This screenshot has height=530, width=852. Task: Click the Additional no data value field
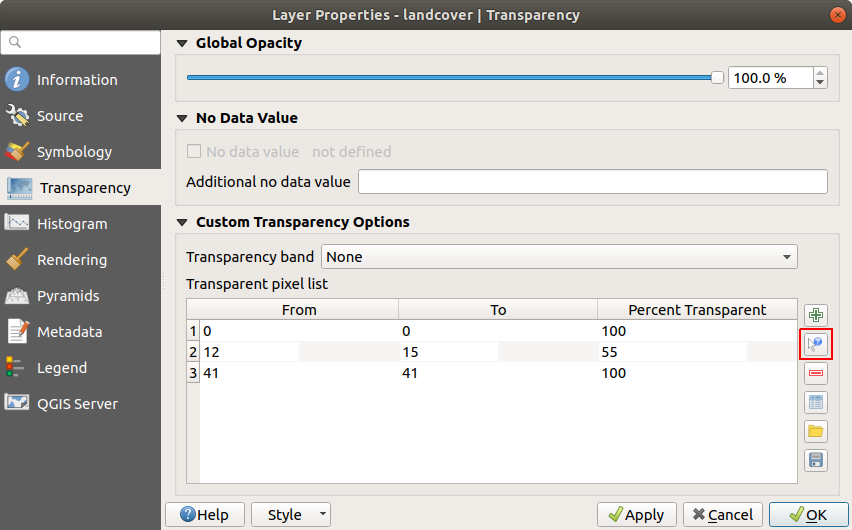coord(592,182)
